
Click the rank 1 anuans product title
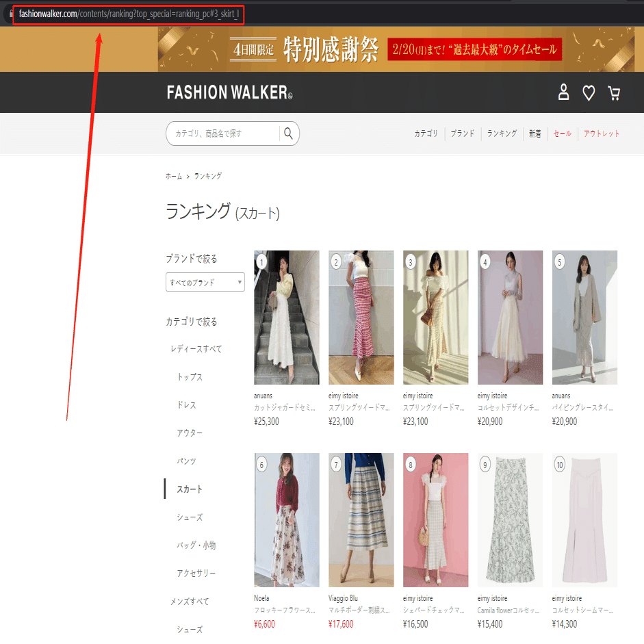point(284,407)
